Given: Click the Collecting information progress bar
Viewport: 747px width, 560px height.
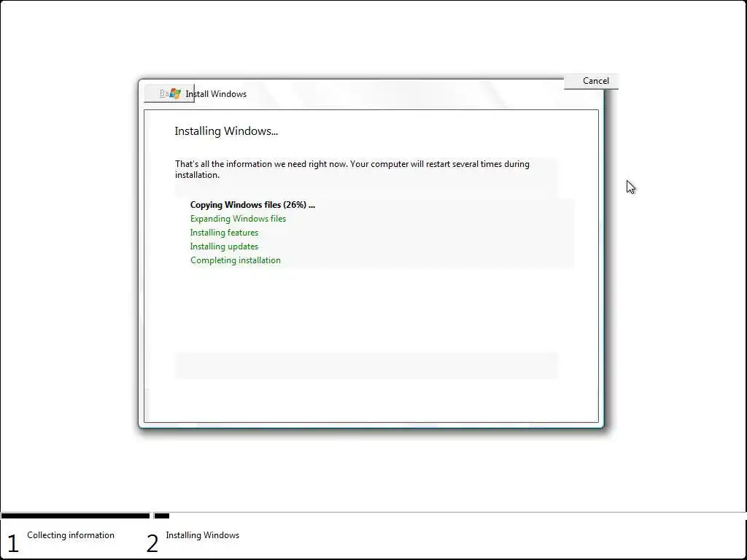Looking at the screenshot, I should click(x=75, y=516).
